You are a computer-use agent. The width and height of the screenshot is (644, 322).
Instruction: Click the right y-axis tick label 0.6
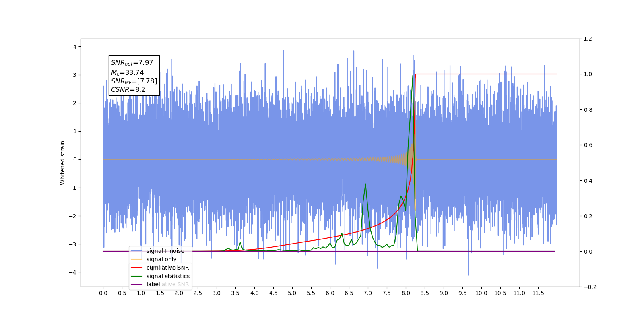(x=588, y=145)
